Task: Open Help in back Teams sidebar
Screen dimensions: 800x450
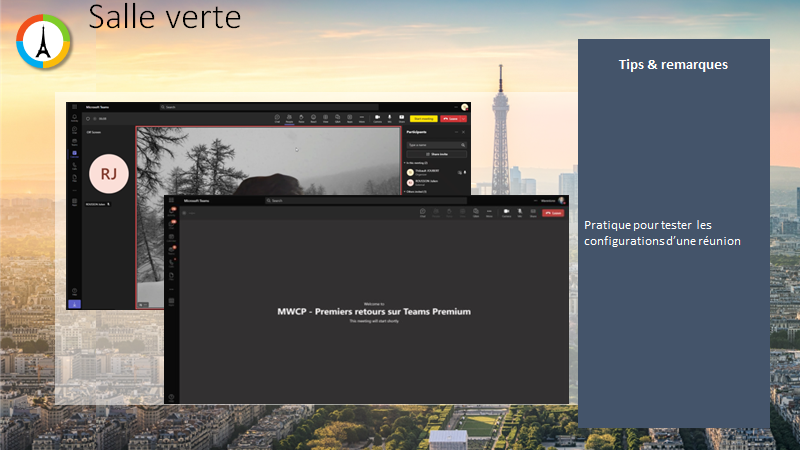Action: point(74,292)
